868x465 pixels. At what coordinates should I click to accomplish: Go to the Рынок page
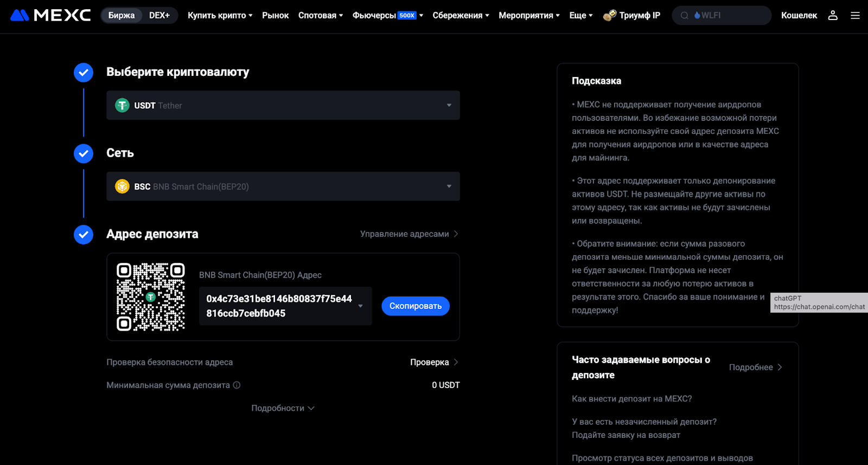[275, 15]
